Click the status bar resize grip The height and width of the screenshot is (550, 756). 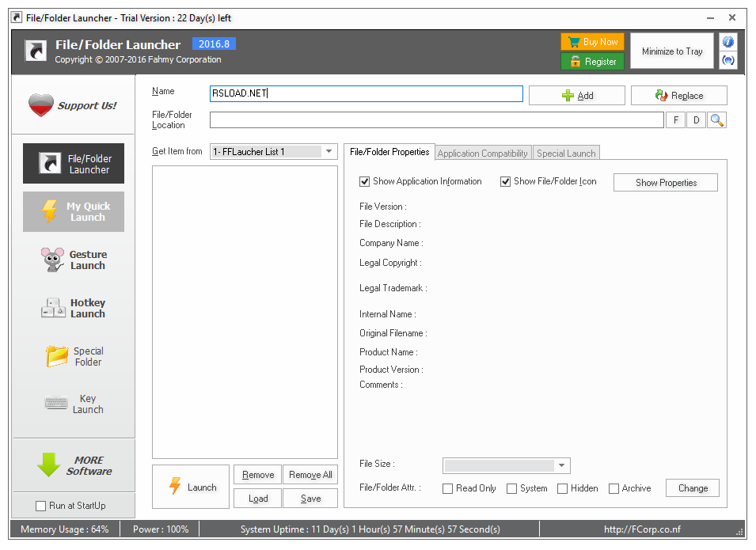point(739,532)
